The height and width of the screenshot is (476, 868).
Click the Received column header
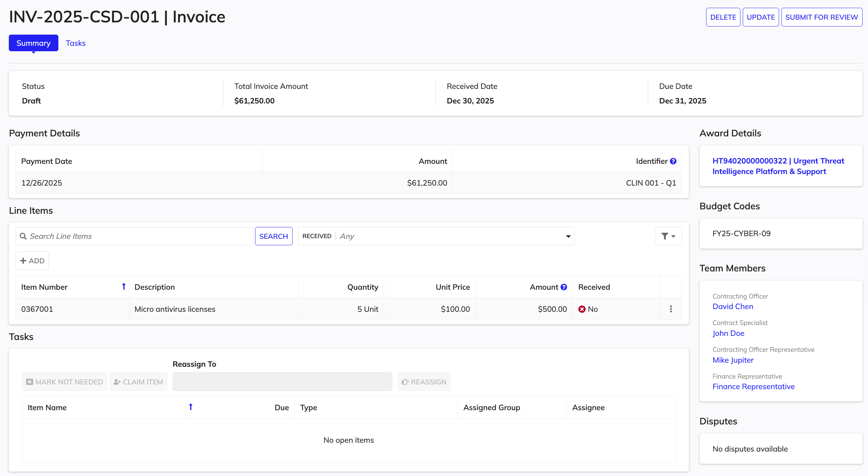click(594, 287)
